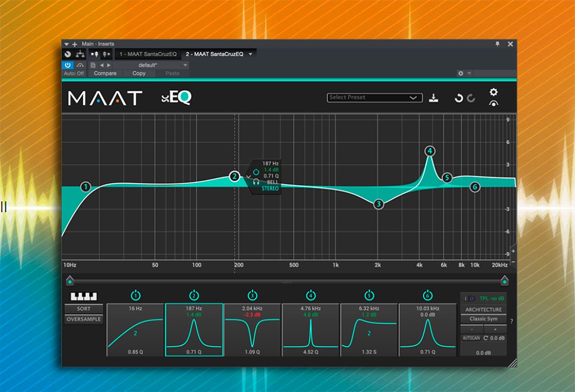Click the round knob icon beside the routing icon

pyautogui.click(x=68, y=54)
